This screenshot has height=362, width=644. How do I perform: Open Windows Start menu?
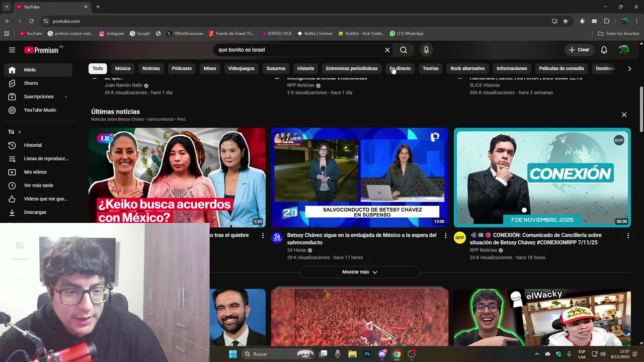pos(233,354)
